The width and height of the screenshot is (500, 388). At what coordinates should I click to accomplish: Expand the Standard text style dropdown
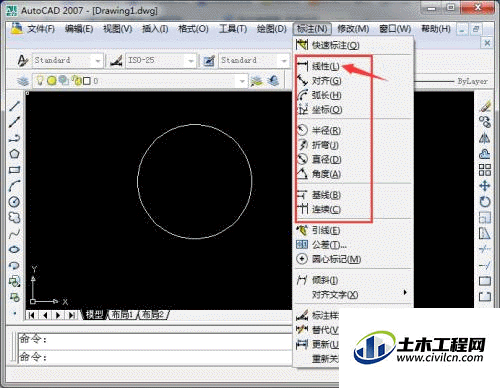(x=98, y=61)
